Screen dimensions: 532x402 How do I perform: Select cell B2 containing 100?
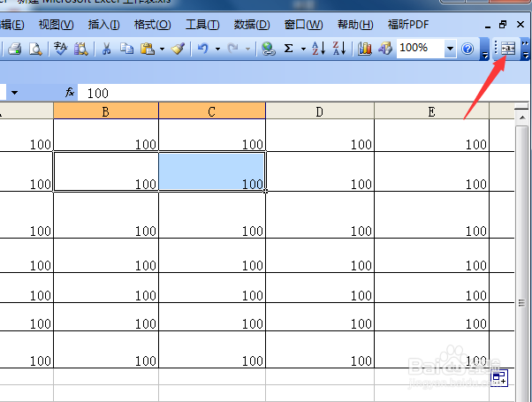(x=106, y=171)
